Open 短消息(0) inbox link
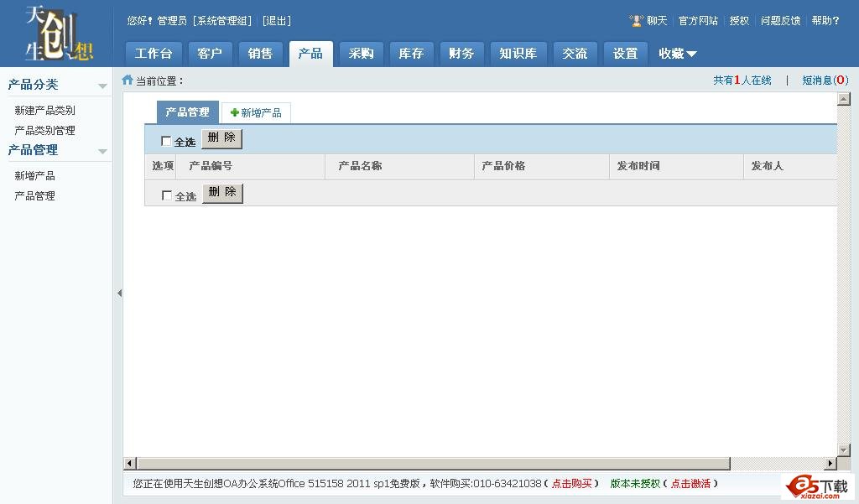This screenshot has height=504, width=859. [x=825, y=81]
